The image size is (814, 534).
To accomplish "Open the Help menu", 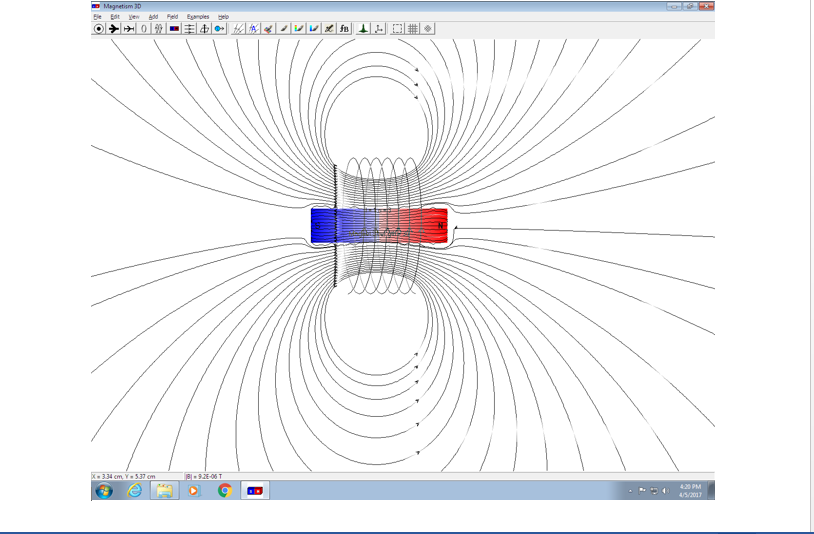I will click(223, 17).
